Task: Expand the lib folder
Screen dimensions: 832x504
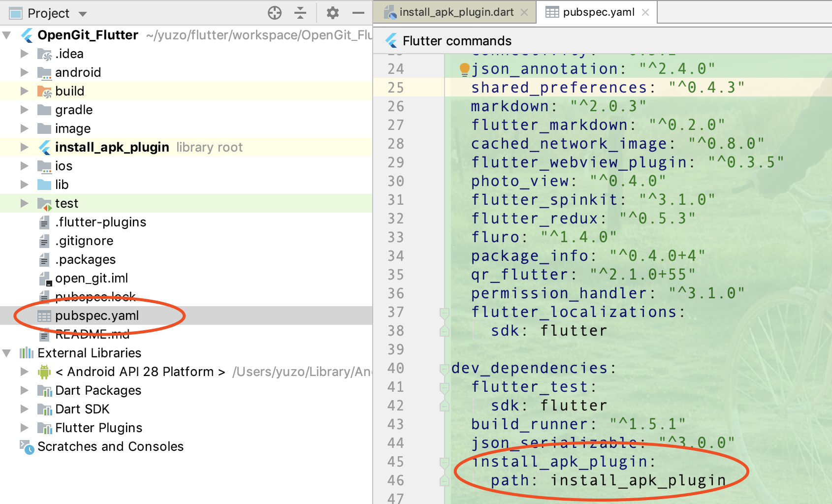Action: [24, 184]
